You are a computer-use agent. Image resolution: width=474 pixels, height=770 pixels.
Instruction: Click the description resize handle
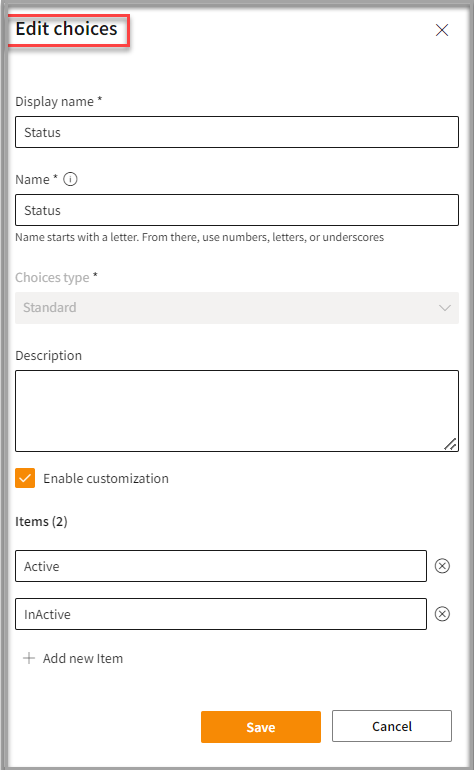point(450,444)
